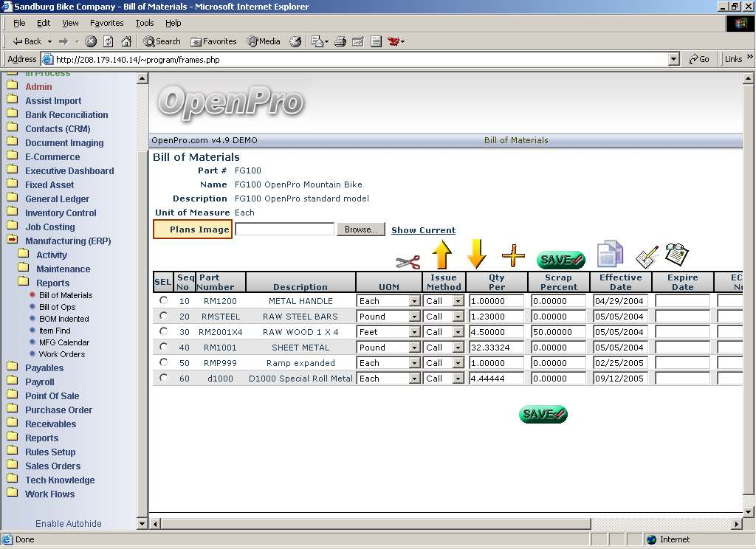The height and width of the screenshot is (549, 756).
Task: Click the Qty Per field for RMP999
Action: click(496, 363)
